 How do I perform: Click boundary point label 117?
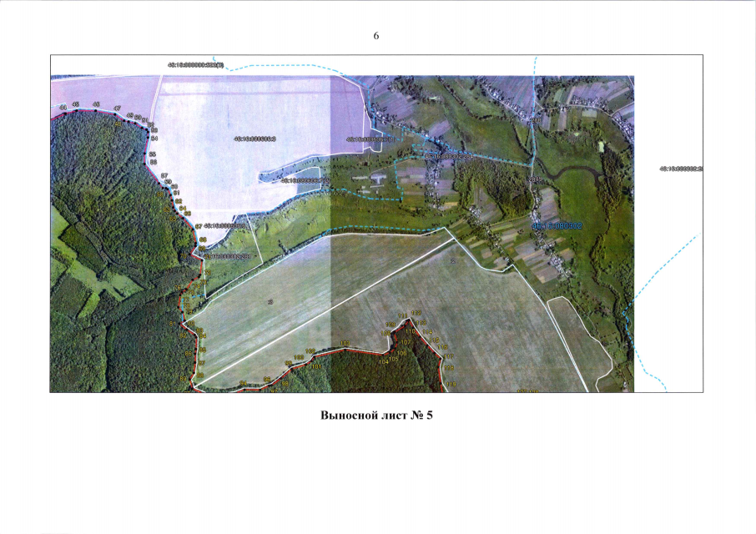tap(448, 356)
